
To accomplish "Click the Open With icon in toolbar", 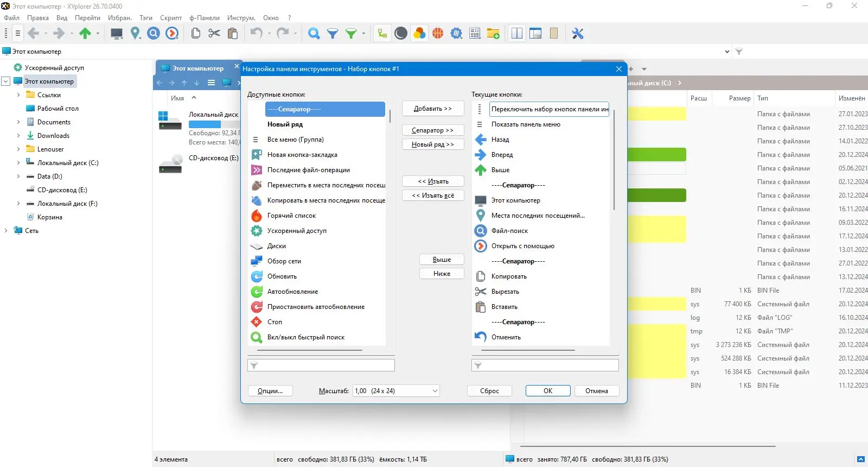I will [x=173, y=34].
